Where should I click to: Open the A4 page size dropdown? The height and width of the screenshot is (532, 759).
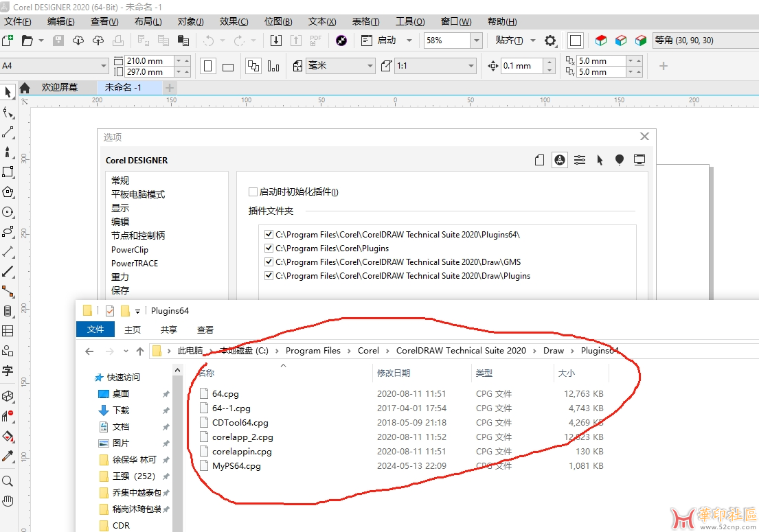[104, 66]
